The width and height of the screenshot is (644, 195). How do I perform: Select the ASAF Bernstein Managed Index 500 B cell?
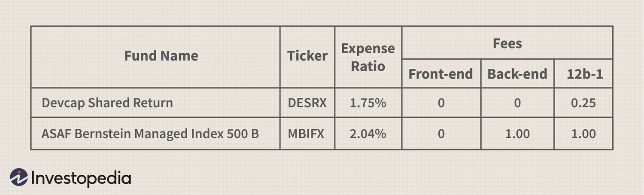pos(150,134)
